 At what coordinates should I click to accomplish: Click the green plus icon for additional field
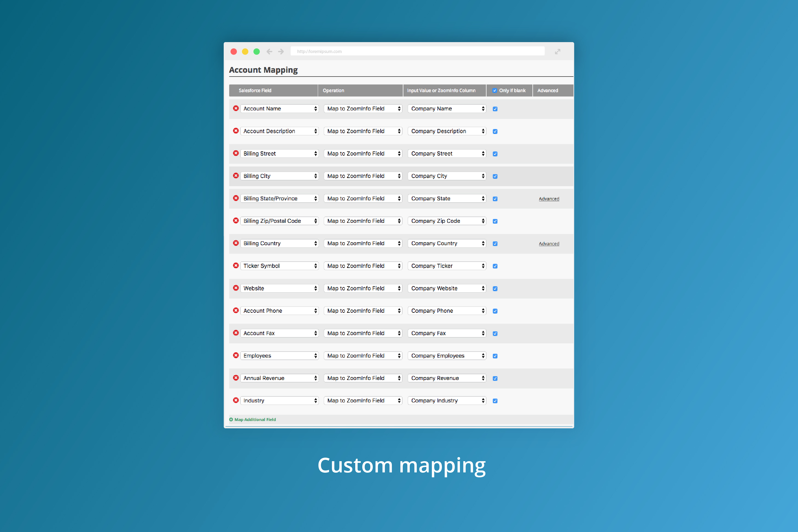(231, 419)
